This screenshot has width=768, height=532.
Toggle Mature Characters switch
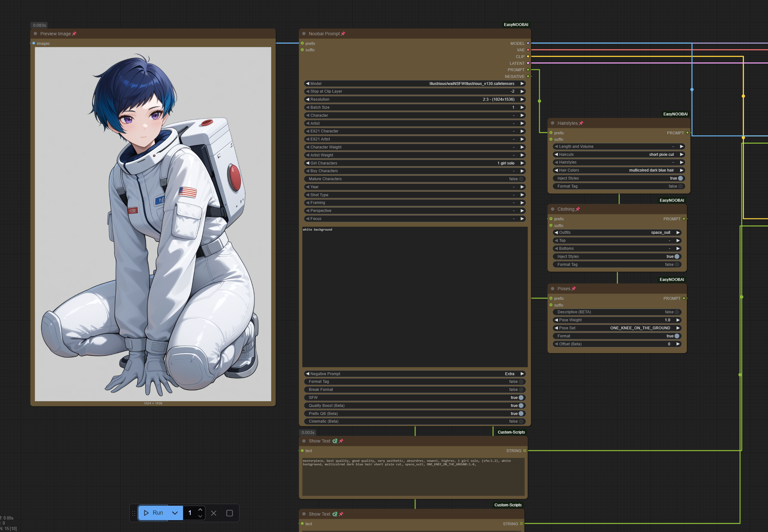point(521,179)
